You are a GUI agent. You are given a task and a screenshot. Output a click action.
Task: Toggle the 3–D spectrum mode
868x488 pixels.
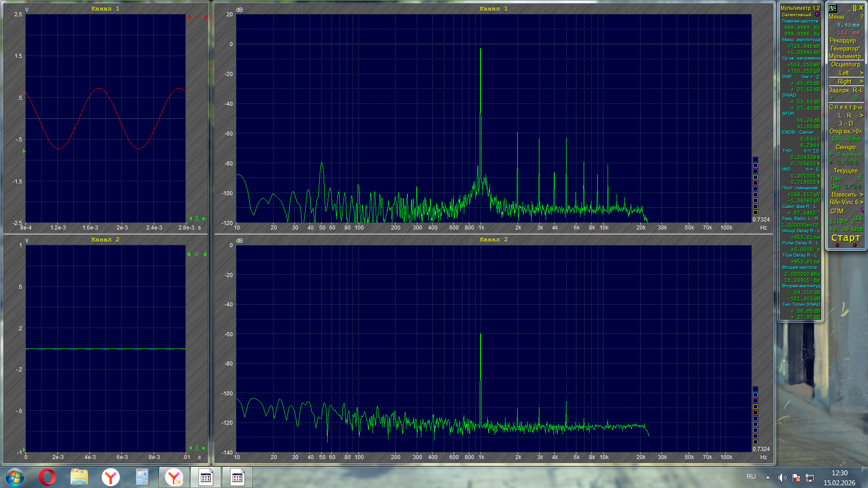(845, 124)
